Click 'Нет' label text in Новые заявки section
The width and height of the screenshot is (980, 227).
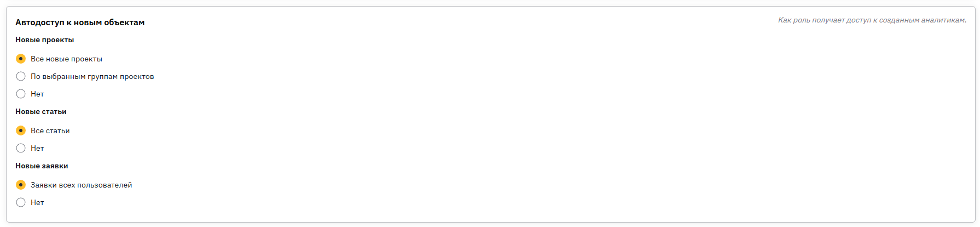[37, 202]
